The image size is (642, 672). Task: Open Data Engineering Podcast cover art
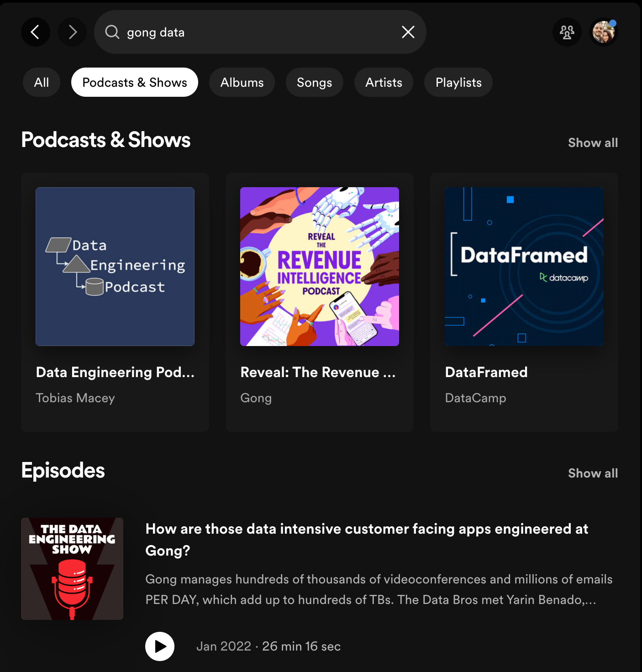(115, 267)
